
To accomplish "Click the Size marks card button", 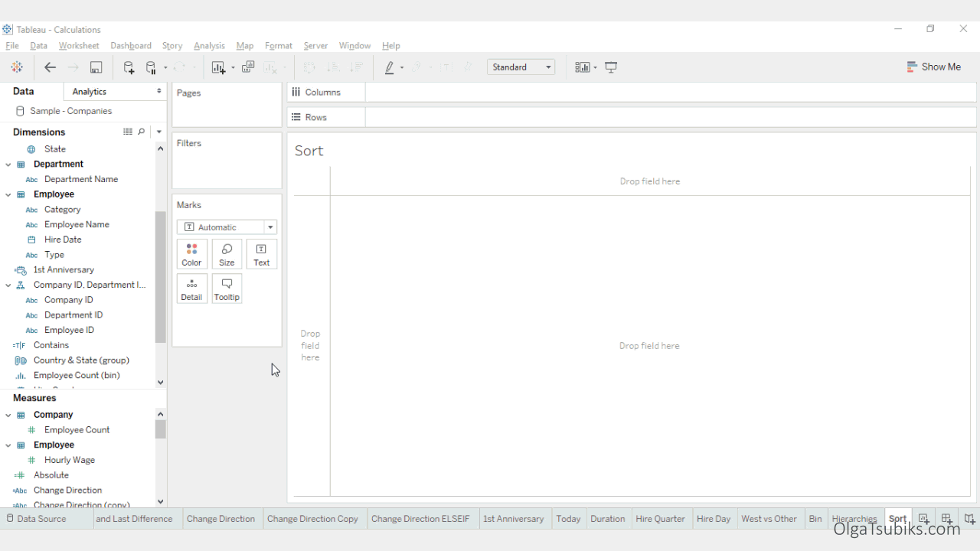I will click(227, 254).
